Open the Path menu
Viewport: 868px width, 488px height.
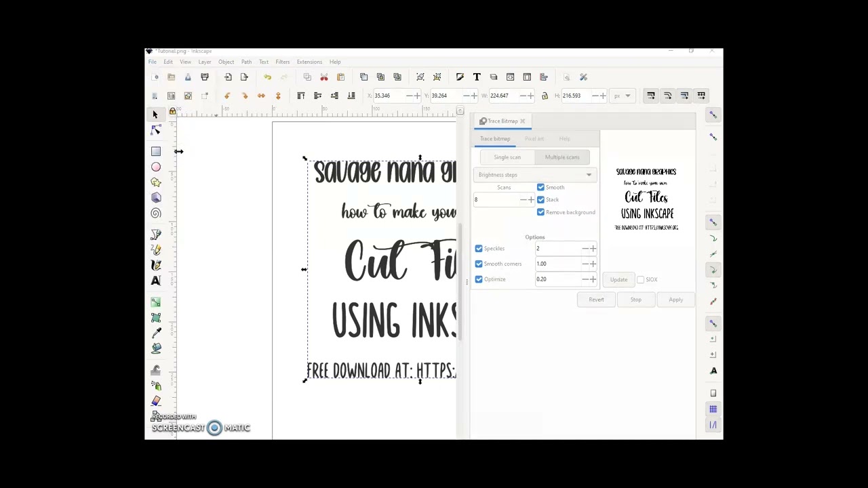246,62
